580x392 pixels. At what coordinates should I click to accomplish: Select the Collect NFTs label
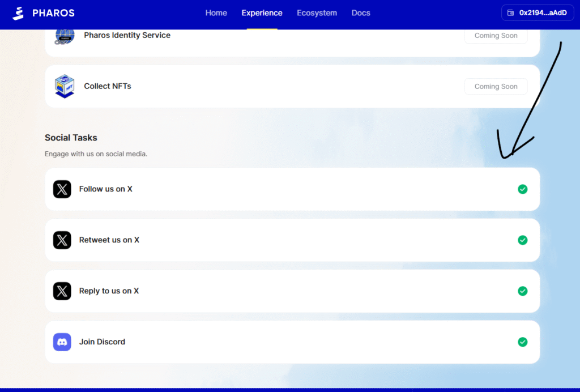[x=108, y=86]
